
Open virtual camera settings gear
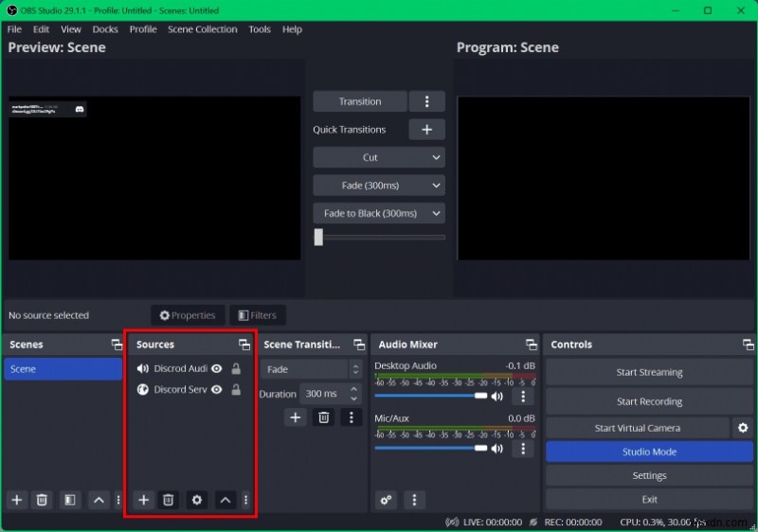[743, 428]
